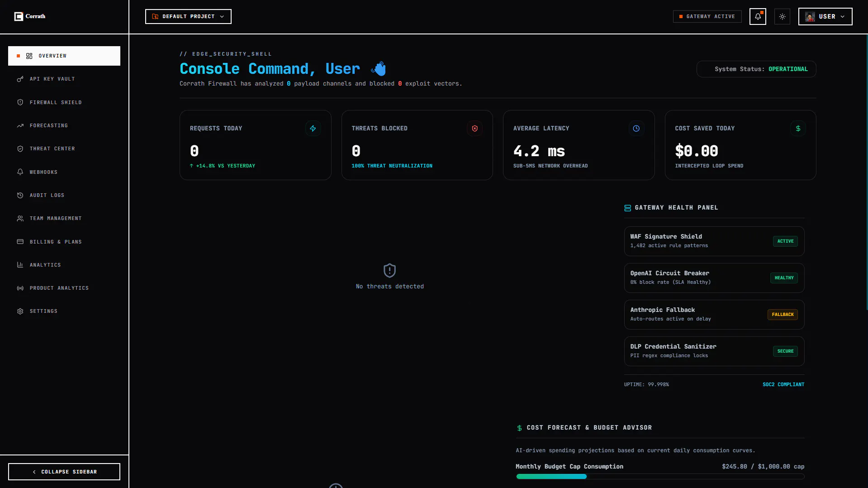The height and width of the screenshot is (488, 868).
Task: Click the HEALTHY badge for OpenAI Circuit Breaker
Action: click(784, 278)
